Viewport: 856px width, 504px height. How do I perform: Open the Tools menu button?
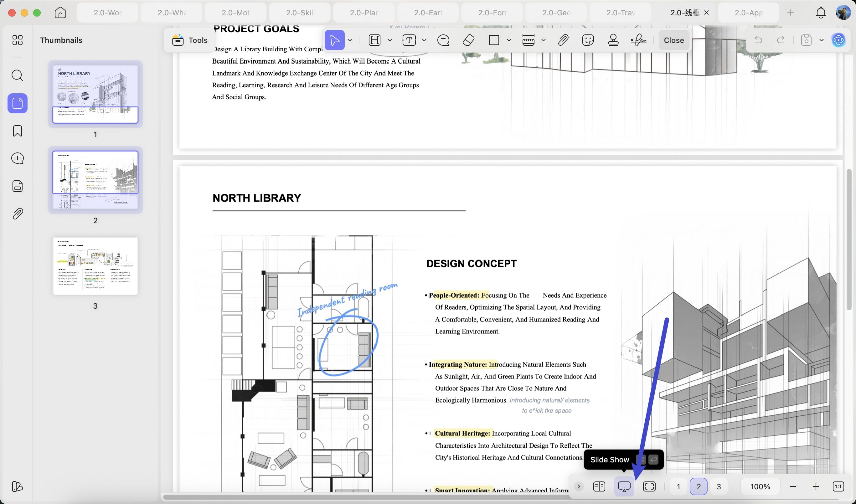[190, 40]
